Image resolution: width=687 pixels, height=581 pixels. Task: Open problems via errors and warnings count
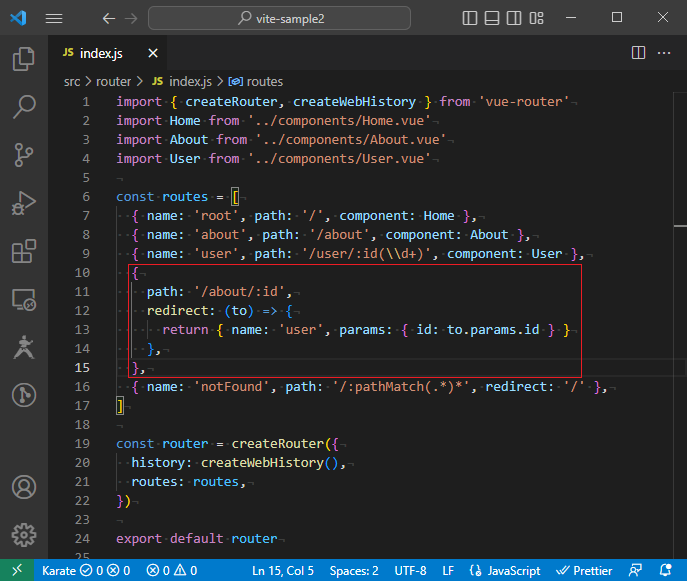click(172, 570)
